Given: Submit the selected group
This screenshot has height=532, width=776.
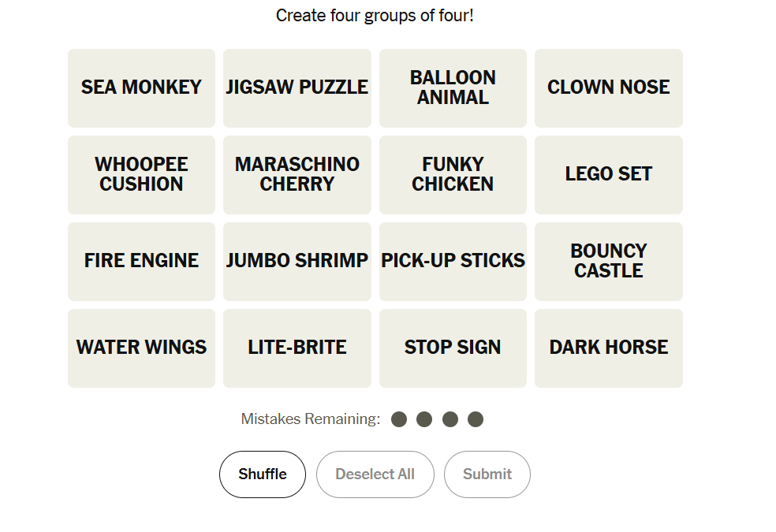Looking at the screenshot, I should coord(487,474).
